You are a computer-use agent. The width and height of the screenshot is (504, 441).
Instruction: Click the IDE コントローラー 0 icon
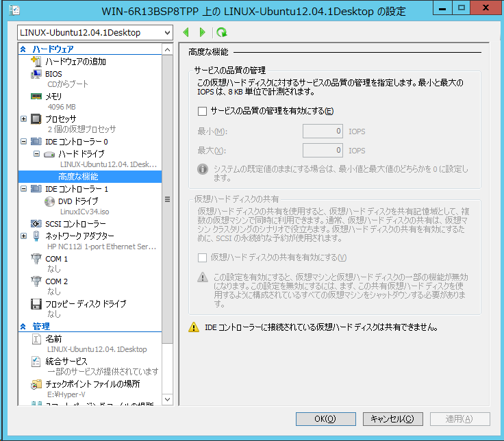coord(36,142)
